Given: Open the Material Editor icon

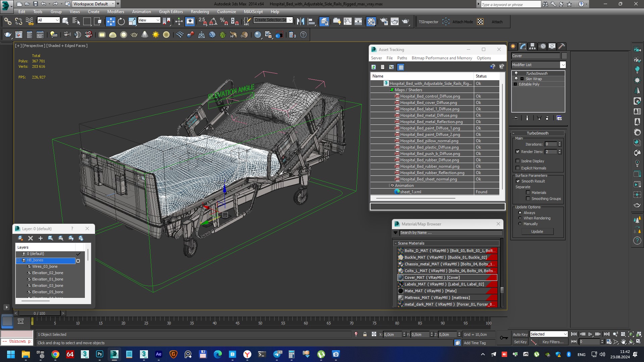Looking at the screenshot, I should (371, 21).
